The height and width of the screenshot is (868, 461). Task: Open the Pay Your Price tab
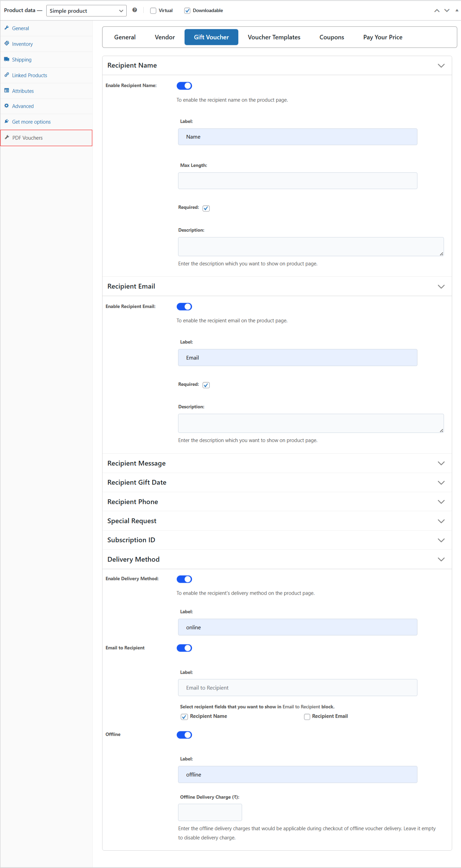pyautogui.click(x=382, y=37)
